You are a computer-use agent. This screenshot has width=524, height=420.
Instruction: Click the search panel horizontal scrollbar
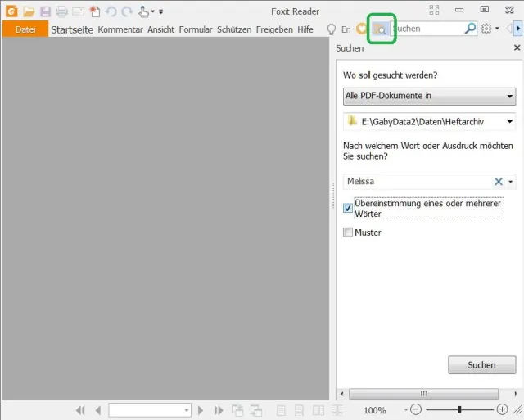pos(423,394)
